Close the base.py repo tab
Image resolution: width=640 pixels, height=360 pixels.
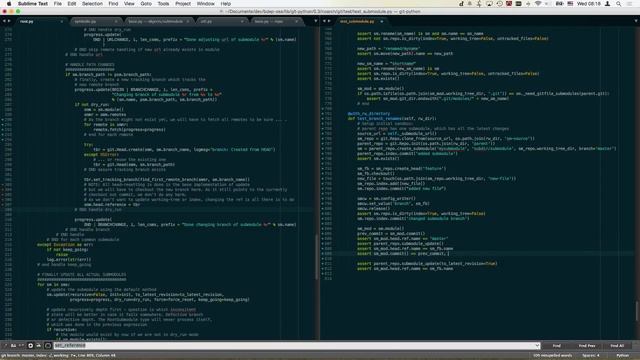pyautogui.click(x=296, y=21)
